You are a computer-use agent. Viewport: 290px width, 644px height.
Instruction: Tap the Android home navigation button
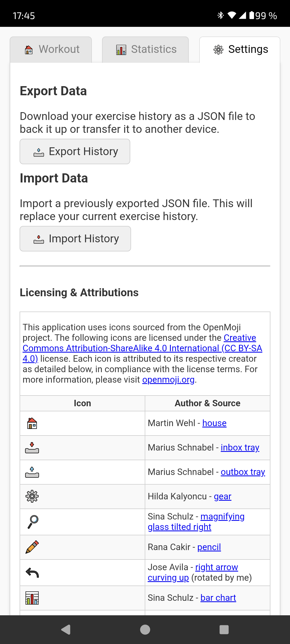tap(145, 630)
